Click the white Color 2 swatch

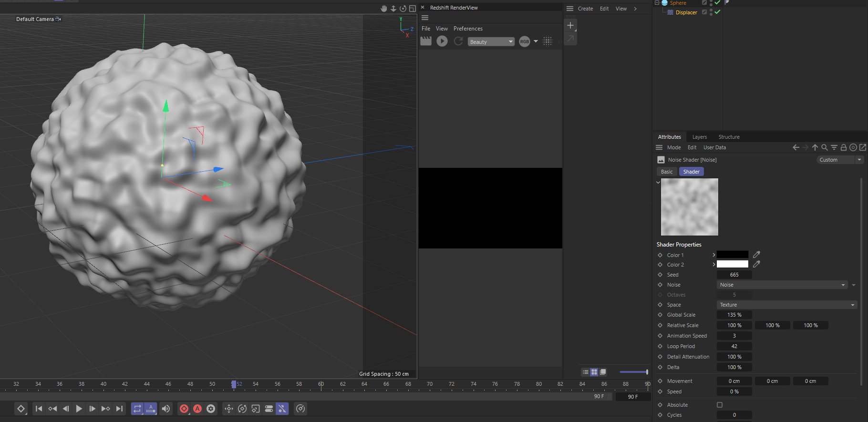point(733,264)
